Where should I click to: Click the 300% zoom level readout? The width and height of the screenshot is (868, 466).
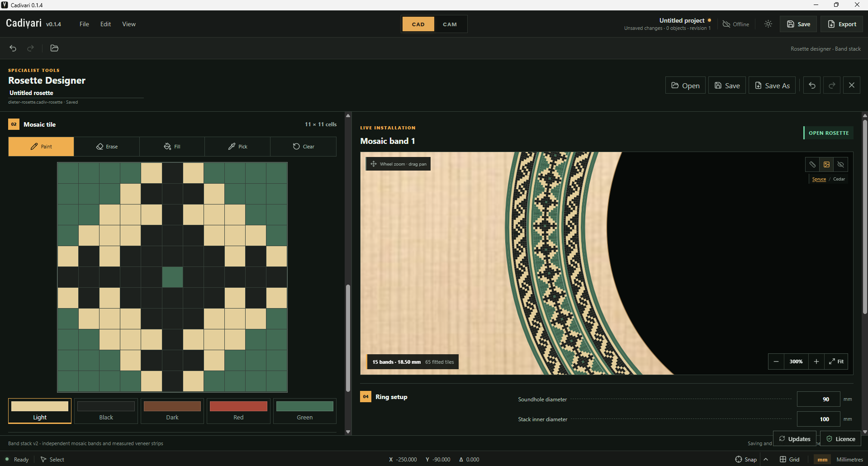(796, 361)
